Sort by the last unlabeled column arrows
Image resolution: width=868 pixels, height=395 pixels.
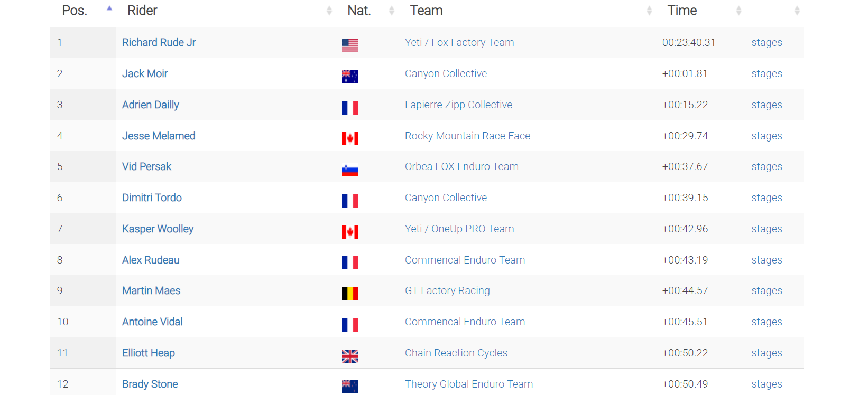797,11
